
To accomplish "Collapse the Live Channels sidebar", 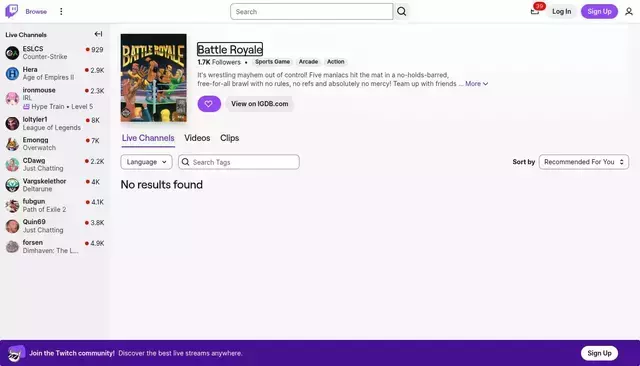I will pyautogui.click(x=98, y=34).
